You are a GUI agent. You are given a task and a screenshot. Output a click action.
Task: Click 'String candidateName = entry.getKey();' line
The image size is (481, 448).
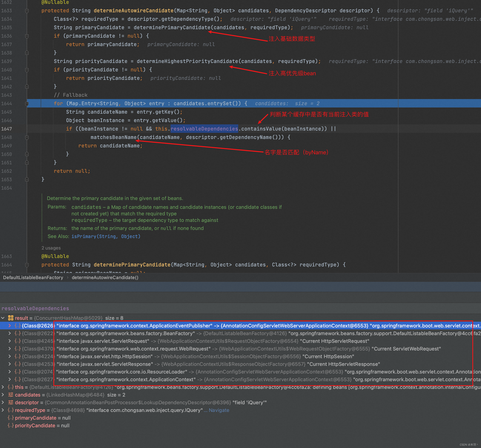click(124, 112)
